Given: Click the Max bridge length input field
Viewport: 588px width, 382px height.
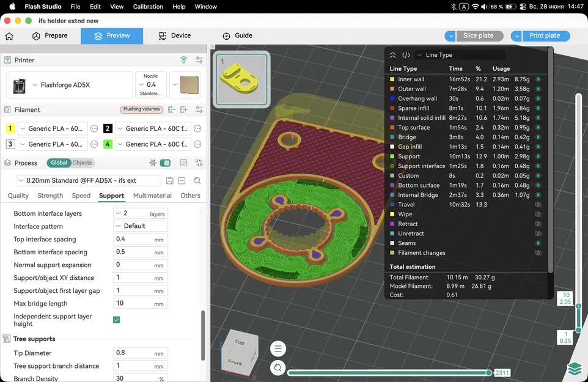Looking at the screenshot, I should click(140, 303).
